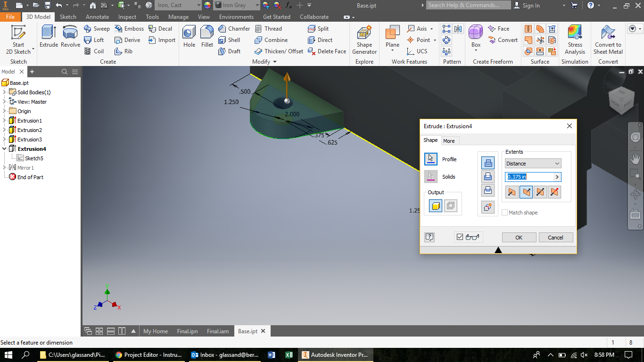Click the distance value flyout arrow
The image size is (644, 362).
(557, 177)
